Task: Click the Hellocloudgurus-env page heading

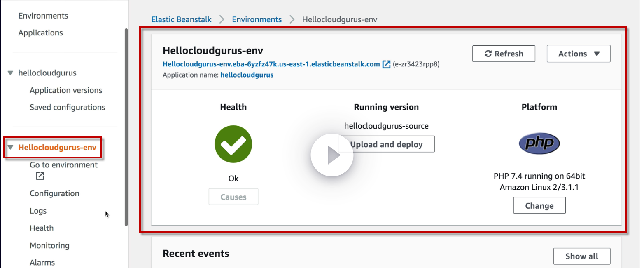Action: (x=213, y=50)
